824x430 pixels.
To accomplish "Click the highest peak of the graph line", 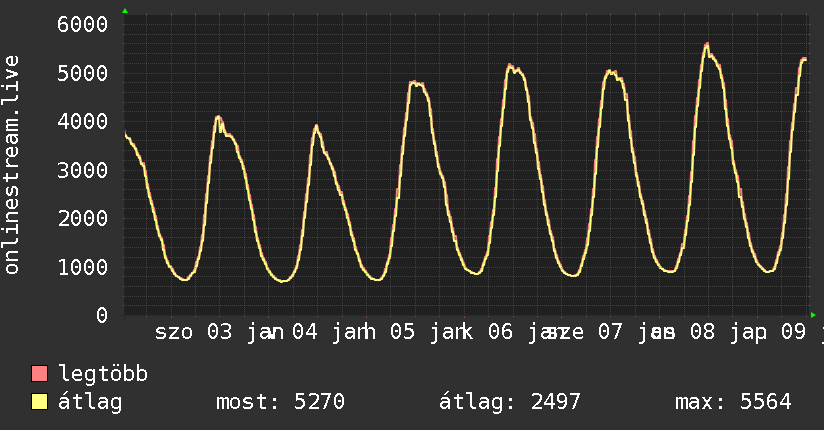I will point(707,44).
